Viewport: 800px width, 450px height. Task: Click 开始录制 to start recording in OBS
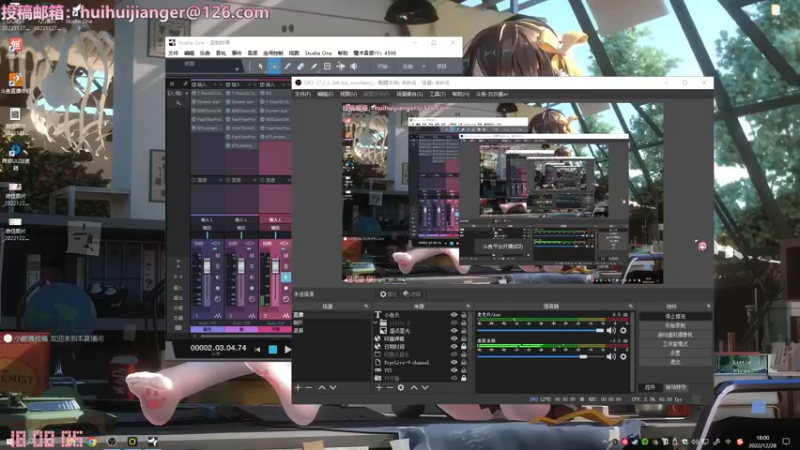click(x=676, y=326)
